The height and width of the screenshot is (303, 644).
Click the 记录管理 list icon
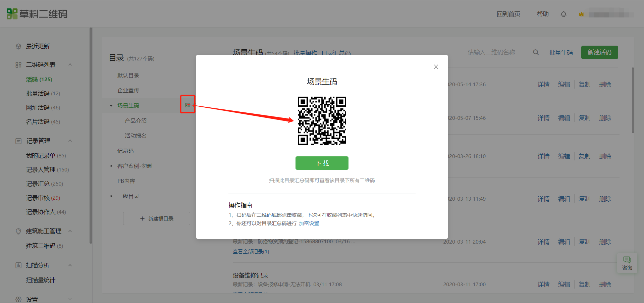pos(18,141)
